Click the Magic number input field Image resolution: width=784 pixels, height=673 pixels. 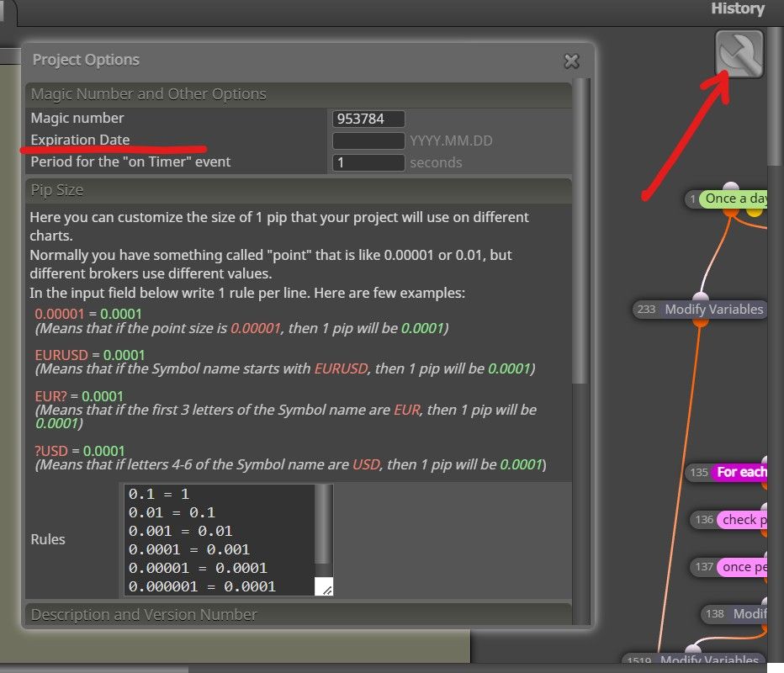pos(368,119)
